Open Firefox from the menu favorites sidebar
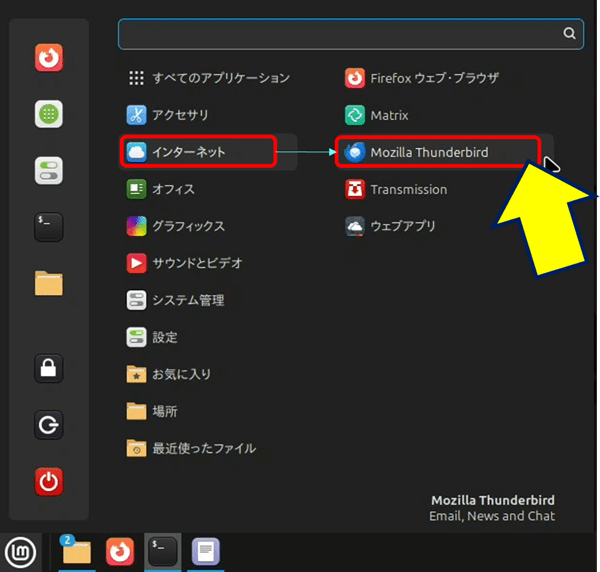Viewport: 600px width, 572px height. click(x=49, y=57)
